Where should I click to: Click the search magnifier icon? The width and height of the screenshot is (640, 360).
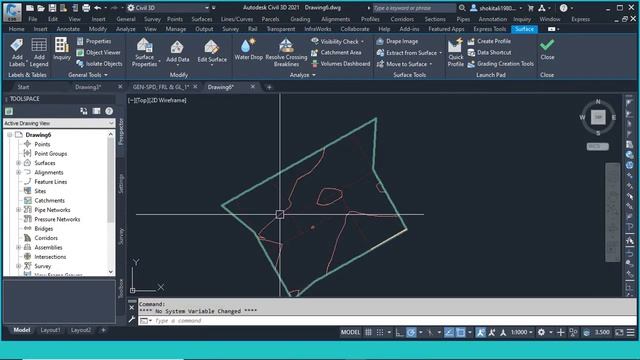(462, 8)
